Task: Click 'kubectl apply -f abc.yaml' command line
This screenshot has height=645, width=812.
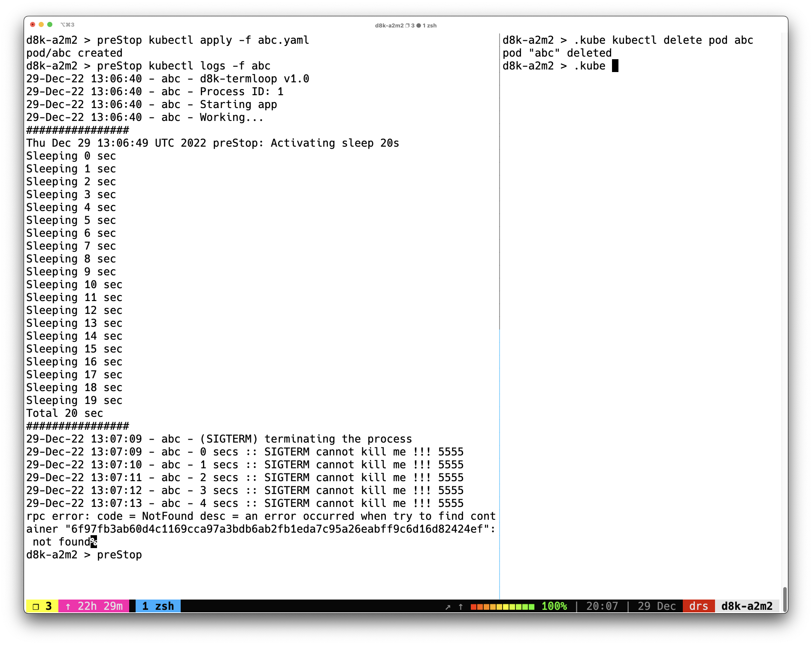Action: point(229,40)
